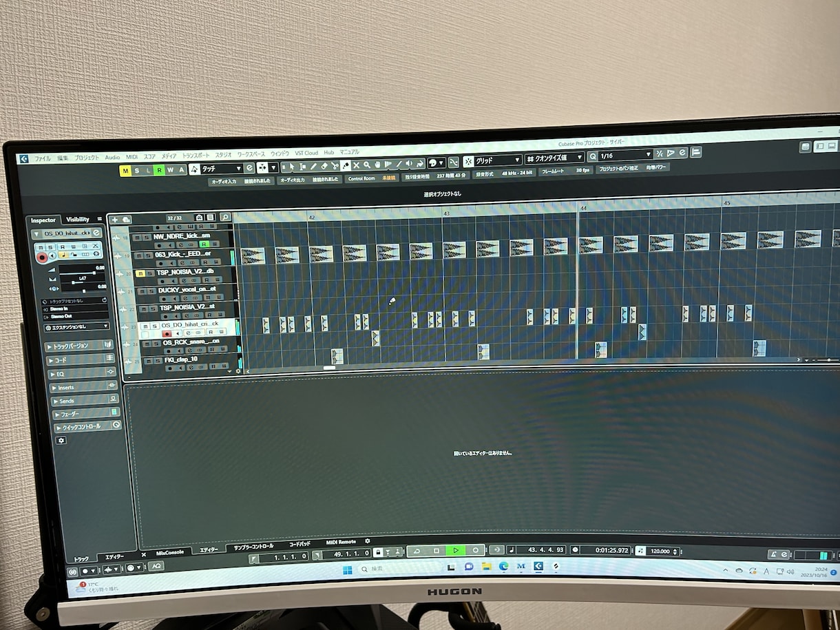840x630 pixels.
Task: Click the transport Record button
Action: (474, 550)
